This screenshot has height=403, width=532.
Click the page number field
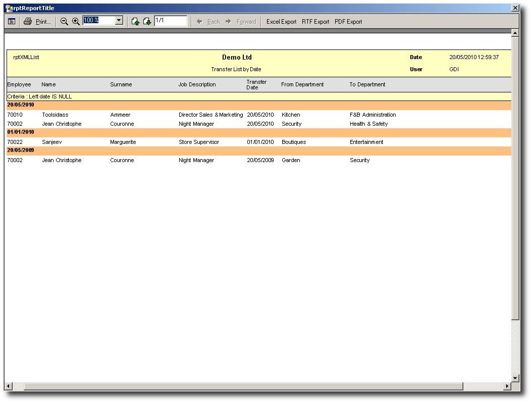tap(170, 21)
